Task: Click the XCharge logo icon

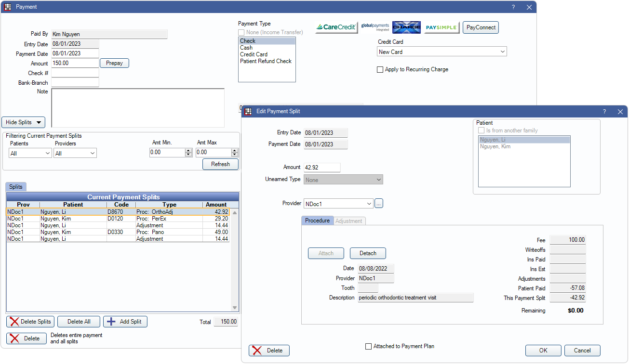Action: click(406, 27)
